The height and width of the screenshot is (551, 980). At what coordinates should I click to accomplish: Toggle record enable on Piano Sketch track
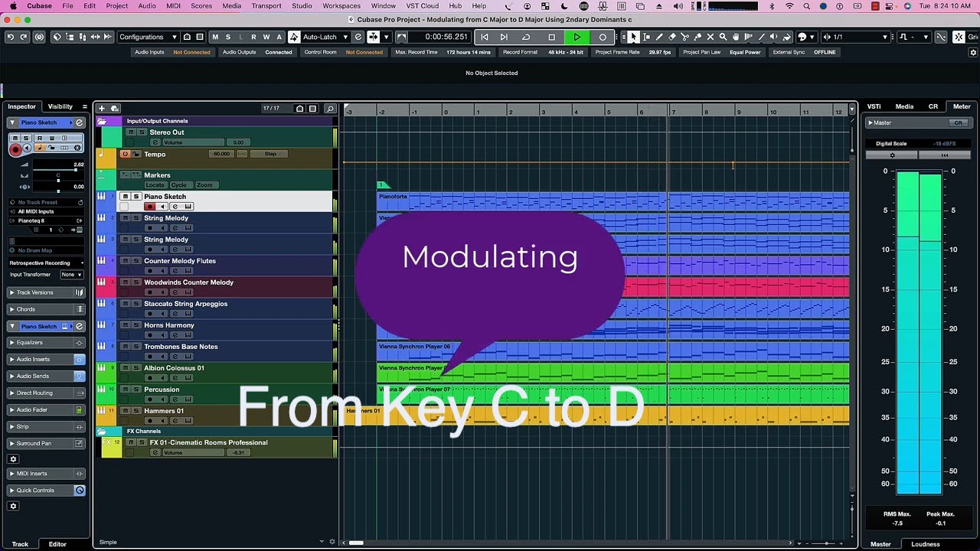[x=149, y=207]
